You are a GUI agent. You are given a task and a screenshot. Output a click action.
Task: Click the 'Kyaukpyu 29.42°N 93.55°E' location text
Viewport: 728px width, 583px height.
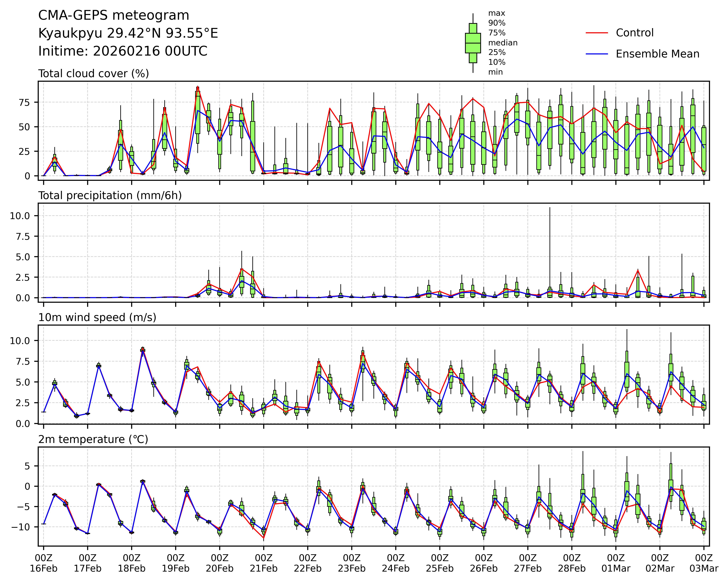[128, 33]
